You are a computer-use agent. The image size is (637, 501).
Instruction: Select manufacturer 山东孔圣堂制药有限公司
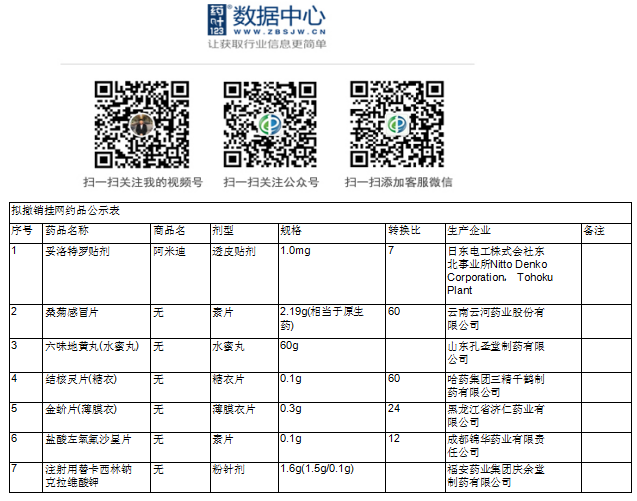click(496, 353)
